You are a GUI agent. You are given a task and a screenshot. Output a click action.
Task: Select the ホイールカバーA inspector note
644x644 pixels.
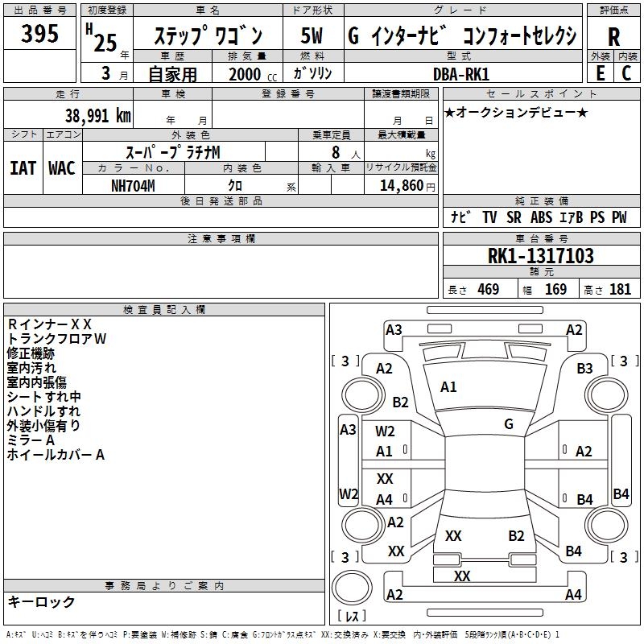pos(56,455)
